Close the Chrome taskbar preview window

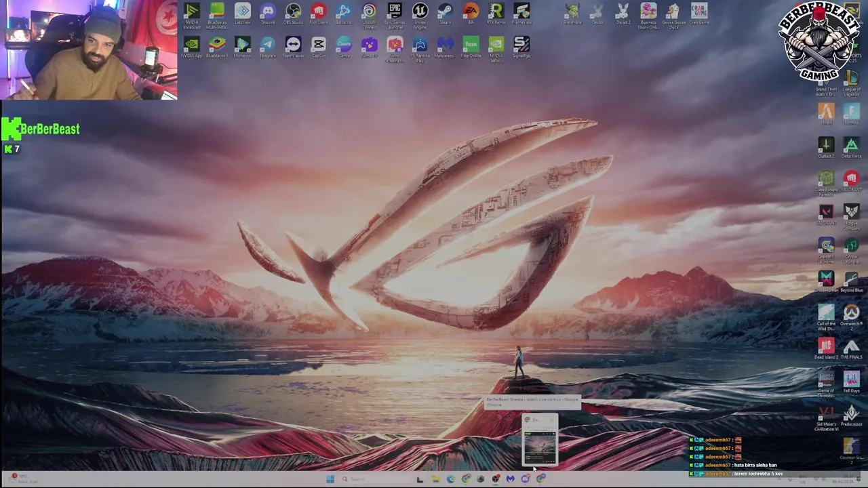coord(553,420)
